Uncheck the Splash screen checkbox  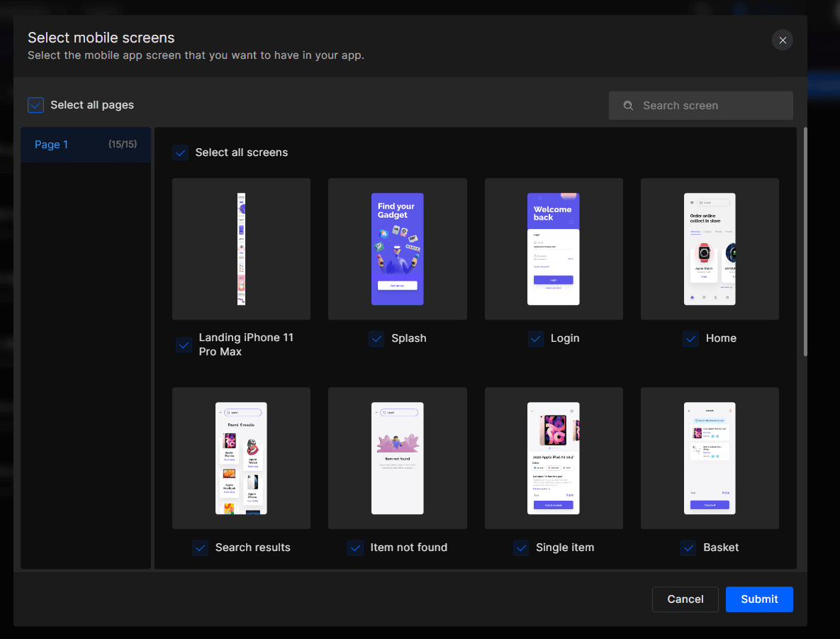[x=376, y=339]
